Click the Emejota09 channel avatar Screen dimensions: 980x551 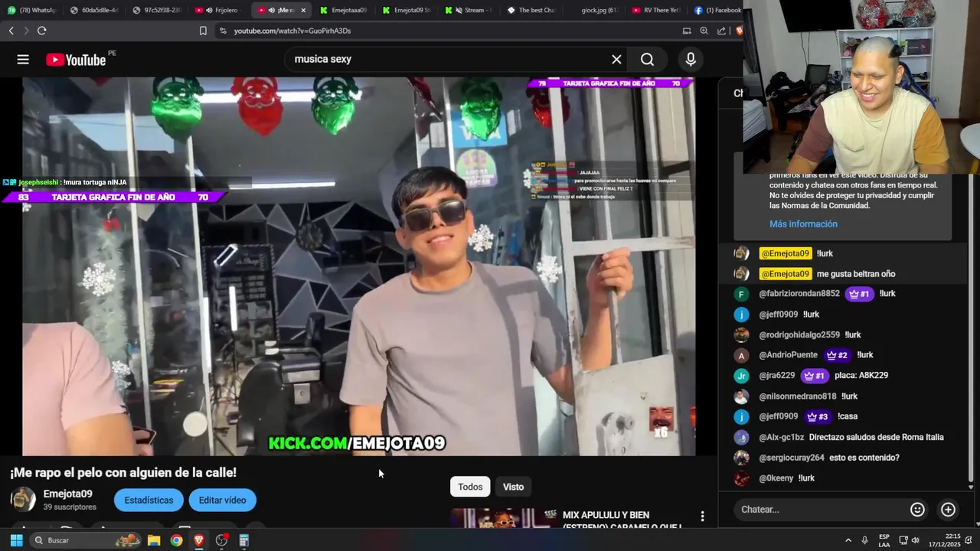[x=23, y=500]
